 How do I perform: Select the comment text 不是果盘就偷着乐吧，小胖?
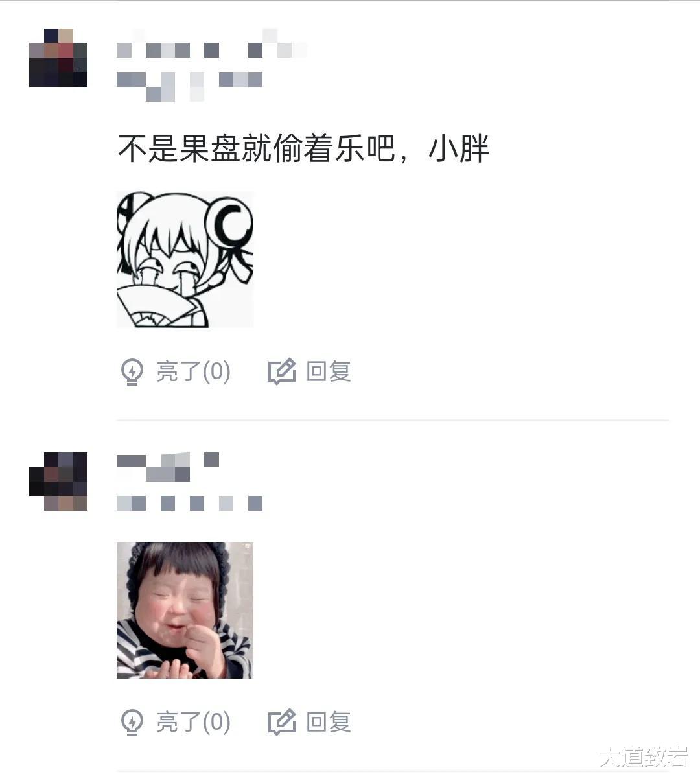(x=303, y=148)
